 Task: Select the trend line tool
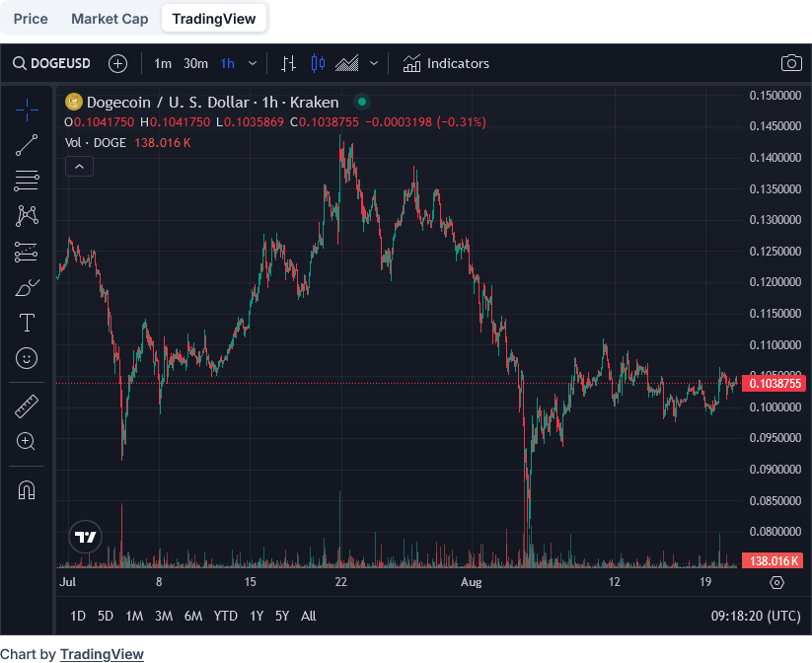(x=27, y=145)
